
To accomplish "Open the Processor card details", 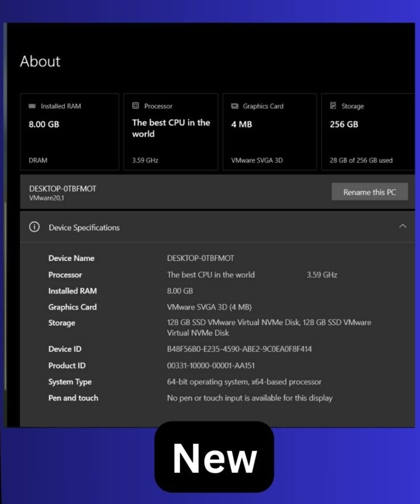I will pos(170,131).
